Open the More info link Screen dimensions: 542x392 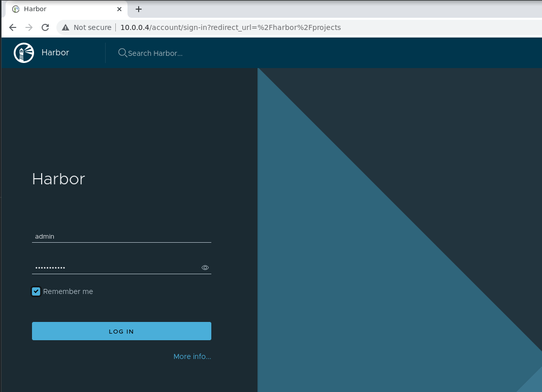(x=192, y=356)
